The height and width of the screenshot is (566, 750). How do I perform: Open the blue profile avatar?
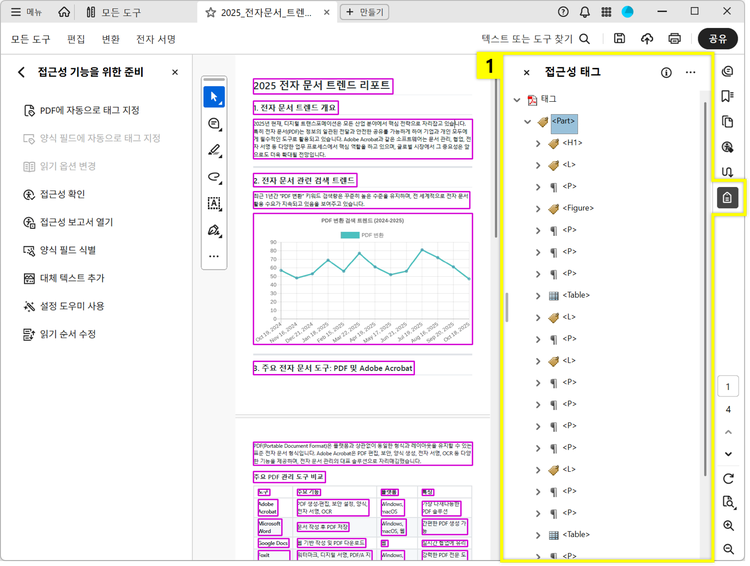(x=628, y=12)
